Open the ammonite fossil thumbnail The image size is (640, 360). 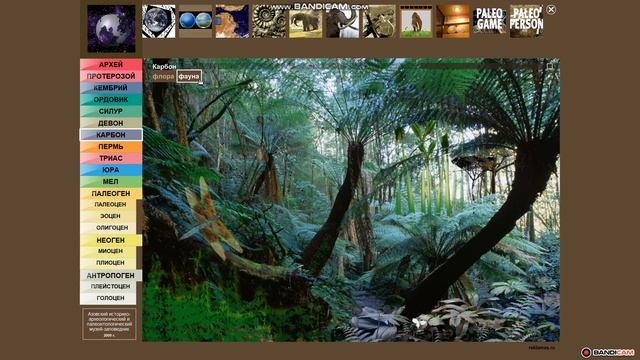point(269,22)
